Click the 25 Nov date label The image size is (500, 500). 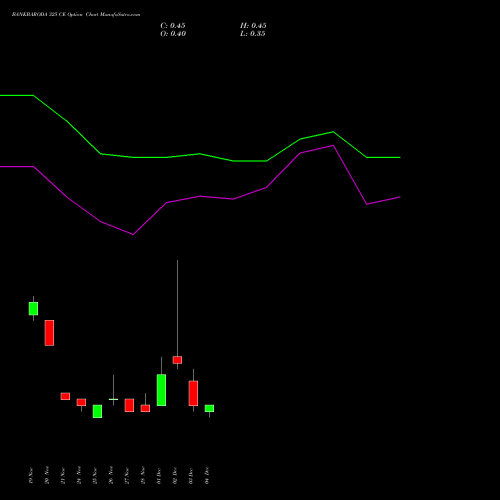pos(95,475)
